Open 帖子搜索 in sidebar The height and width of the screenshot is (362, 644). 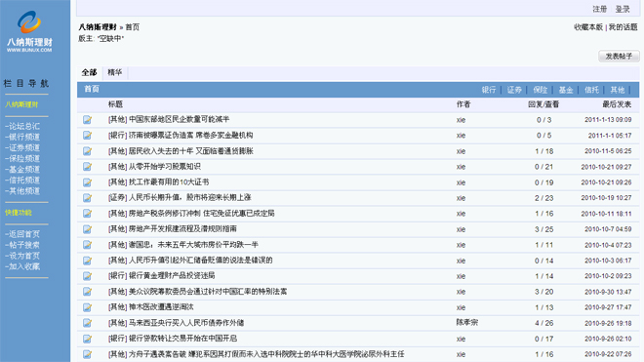pyautogui.click(x=22, y=245)
